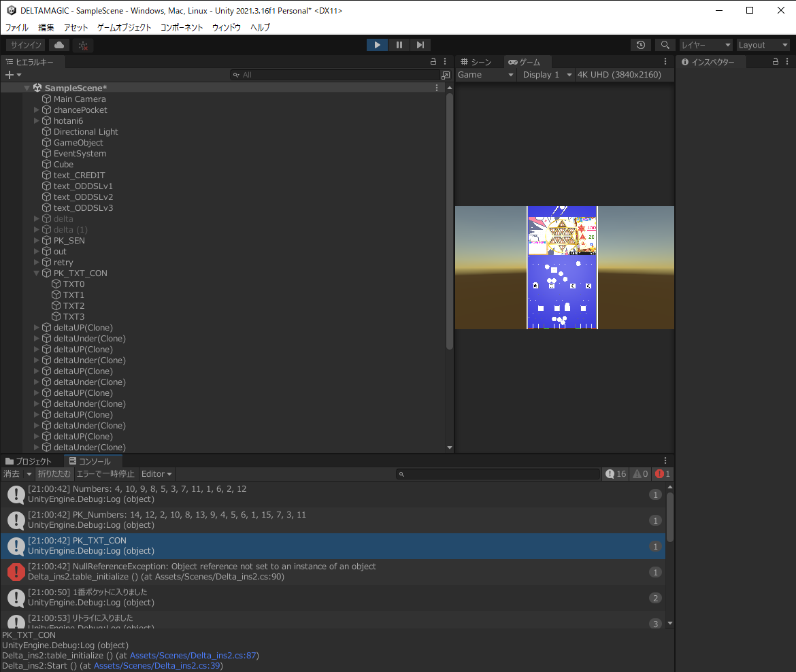Click the collab bug icon in toolbar

pyautogui.click(x=83, y=45)
